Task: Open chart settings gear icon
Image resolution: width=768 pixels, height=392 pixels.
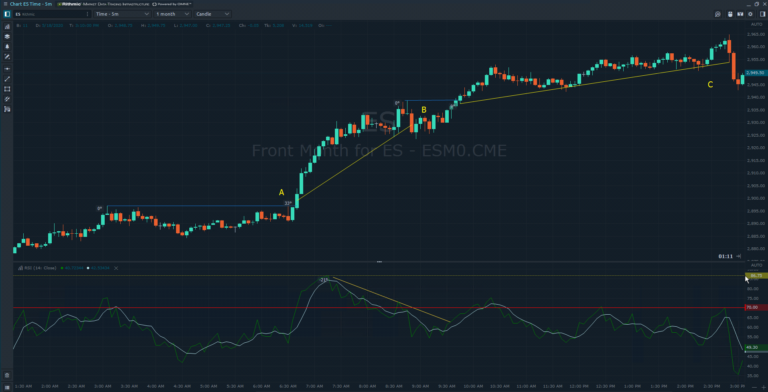Action: coord(750,14)
